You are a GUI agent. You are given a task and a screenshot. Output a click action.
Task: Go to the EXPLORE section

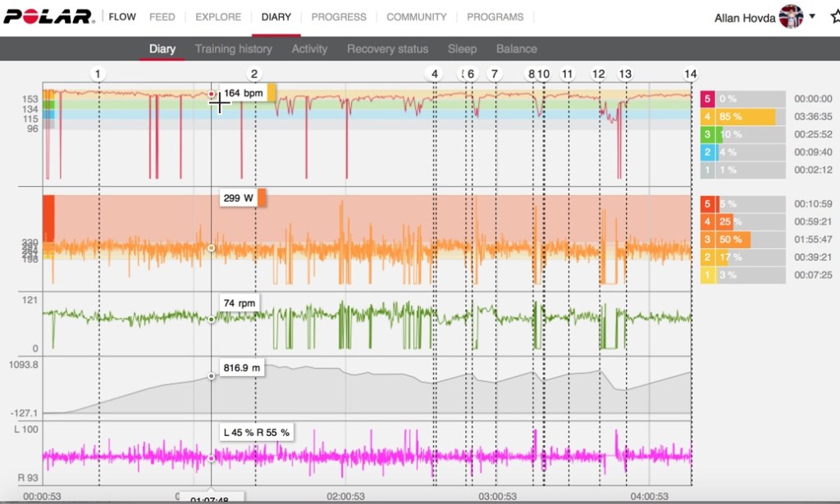(x=218, y=16)
